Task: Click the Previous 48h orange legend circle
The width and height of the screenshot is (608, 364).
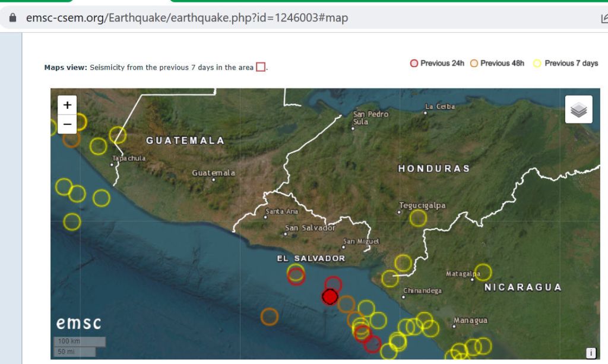Action: [x=474, y=64]
